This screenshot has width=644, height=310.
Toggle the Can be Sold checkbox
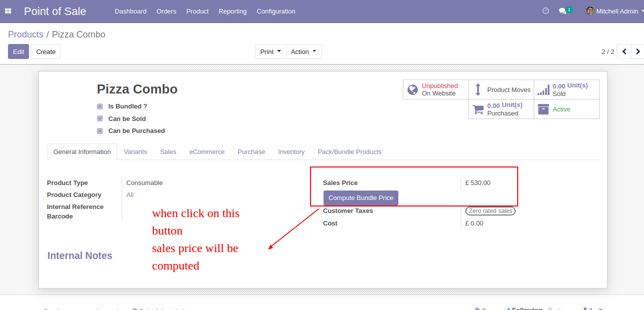[100, 118]
